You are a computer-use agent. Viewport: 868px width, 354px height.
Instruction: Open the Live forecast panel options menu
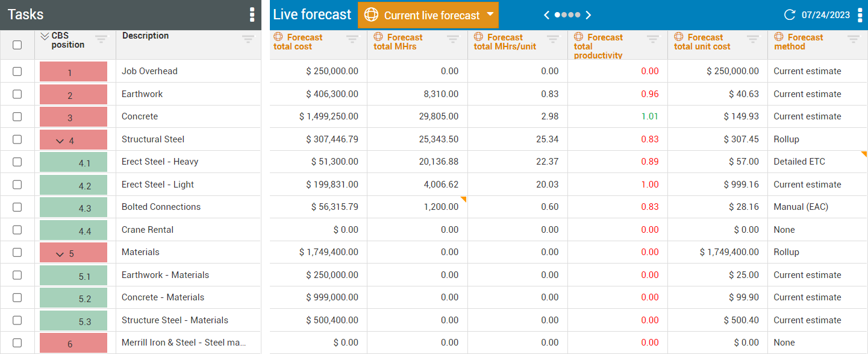(x=860, y=15)
